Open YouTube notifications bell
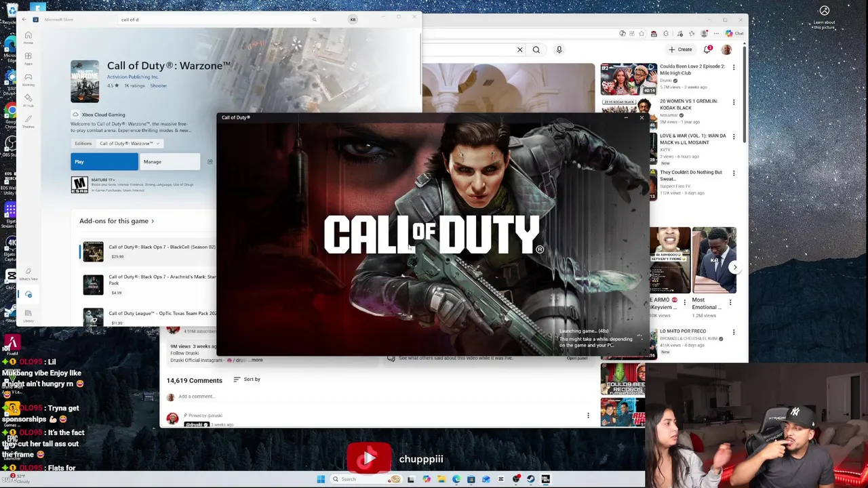The image size is (868, 488). (708, 49)
